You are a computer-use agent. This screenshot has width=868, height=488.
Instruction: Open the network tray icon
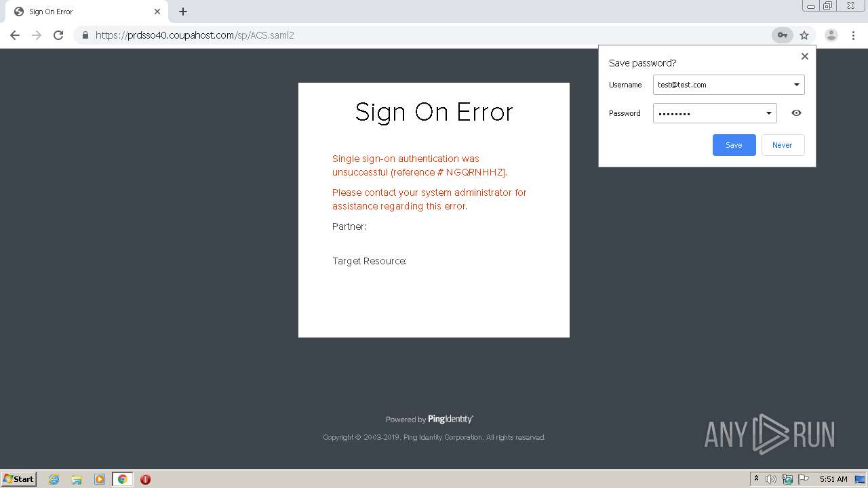pos(787,479)
